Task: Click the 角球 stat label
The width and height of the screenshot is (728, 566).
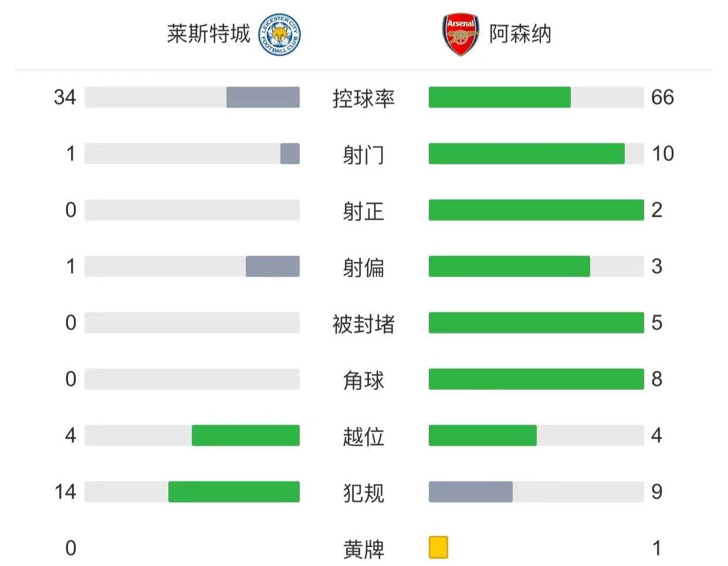Action: 364,380
